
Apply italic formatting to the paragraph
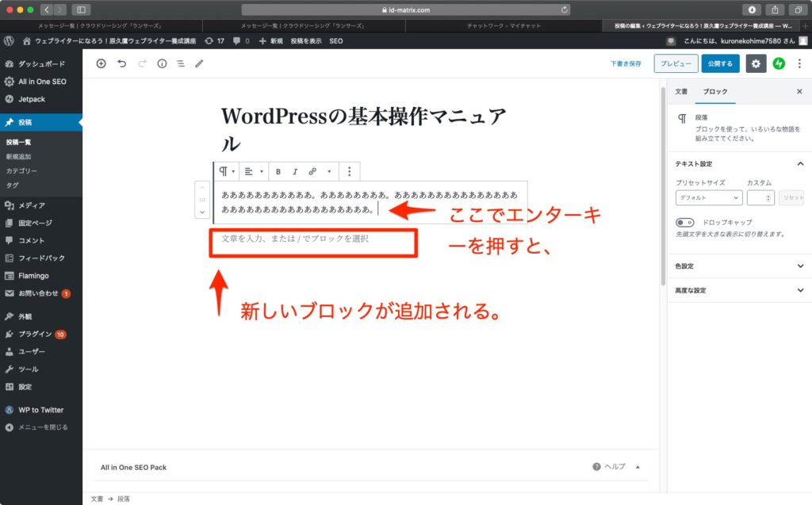click(x=295, y=171)
